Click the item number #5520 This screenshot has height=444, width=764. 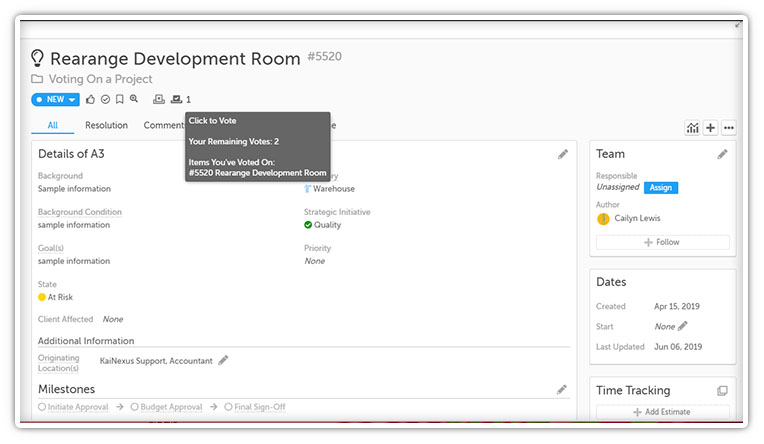(x=325, y=57)
